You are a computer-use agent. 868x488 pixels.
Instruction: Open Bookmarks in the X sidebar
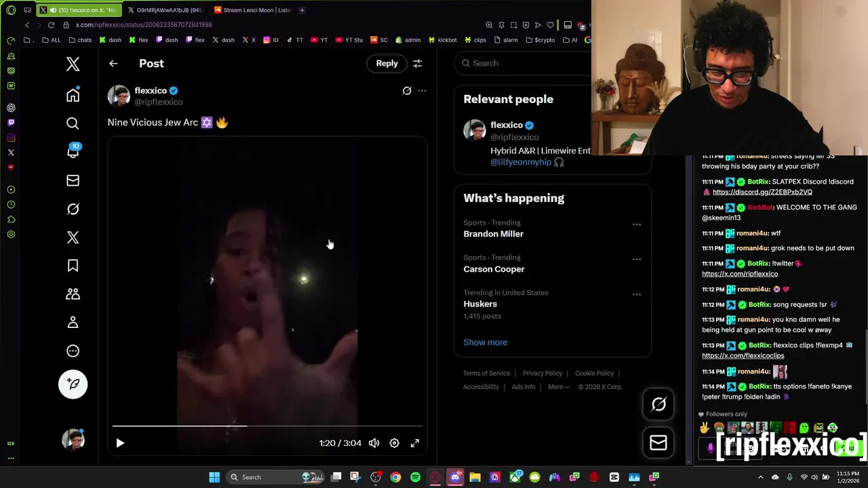point(73,266)
